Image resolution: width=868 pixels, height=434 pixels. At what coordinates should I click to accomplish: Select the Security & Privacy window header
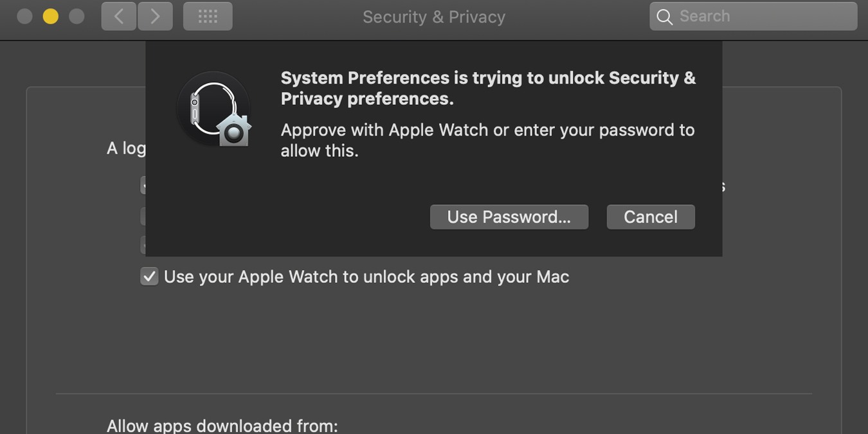[433, 17]
